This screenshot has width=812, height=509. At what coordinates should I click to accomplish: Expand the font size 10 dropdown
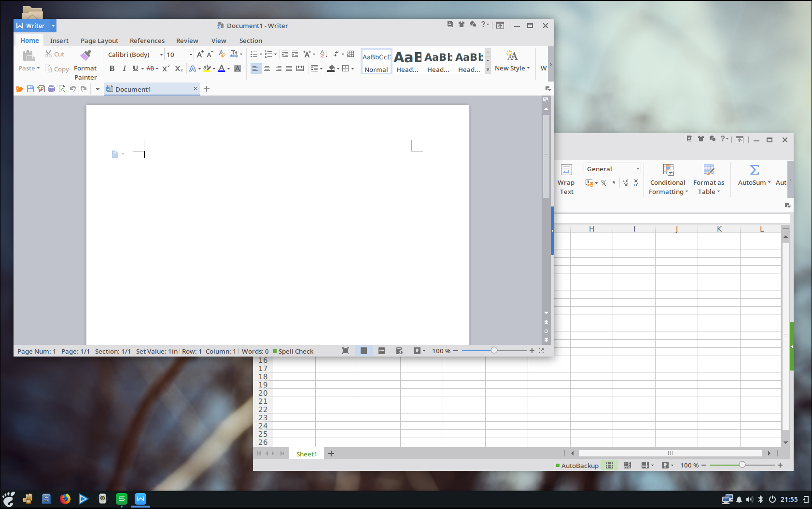(191, 55)
